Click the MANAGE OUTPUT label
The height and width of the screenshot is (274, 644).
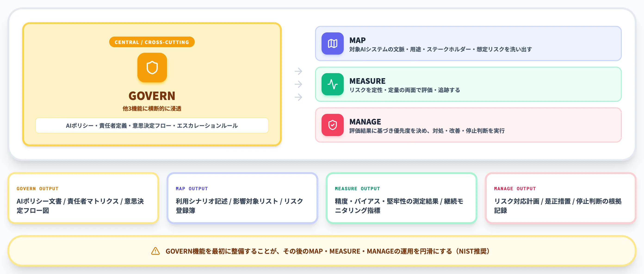tap(515, 189)
